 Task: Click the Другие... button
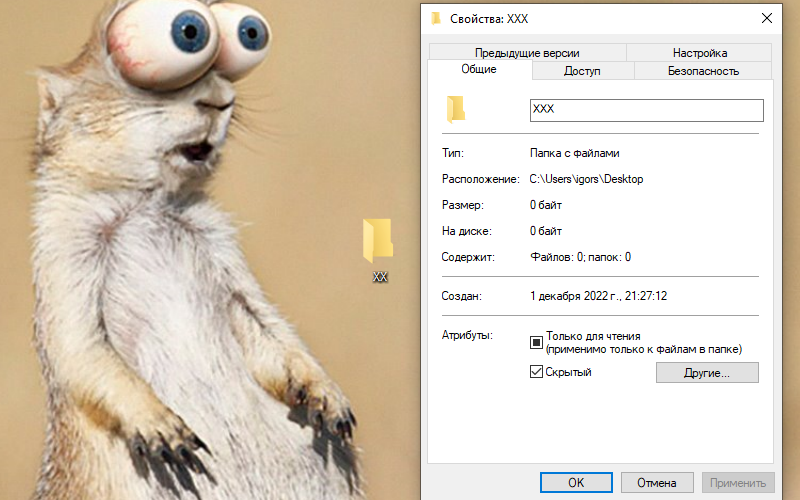[x=707, y=372]
